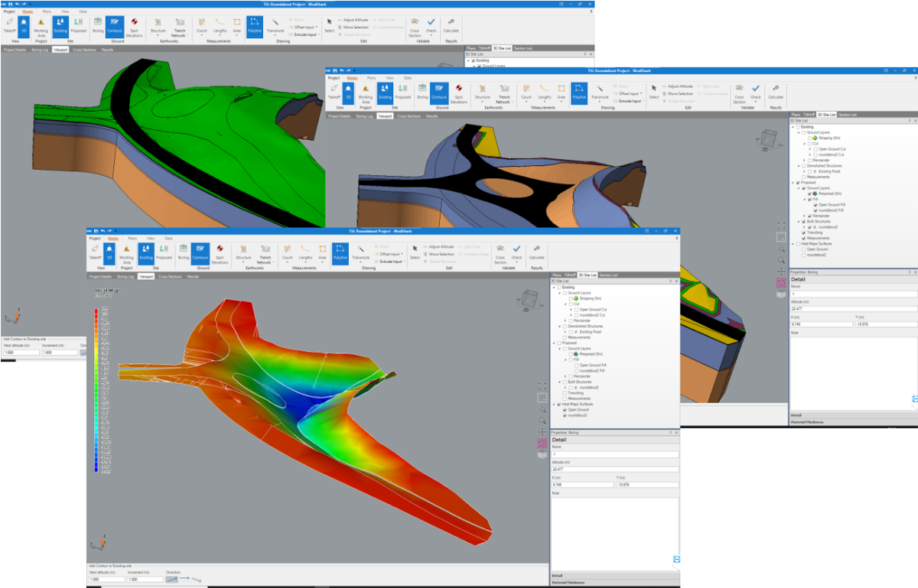This screenshot has width=918, height=588.
Task: Check the Existing box in front window site list
Action: pos(560,287)
